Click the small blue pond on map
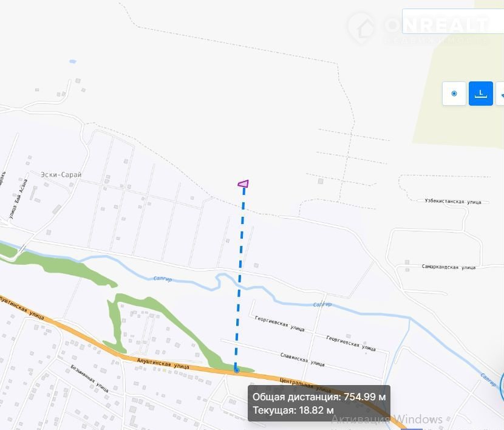Screen dimensions: 504x430 [73, 61]
